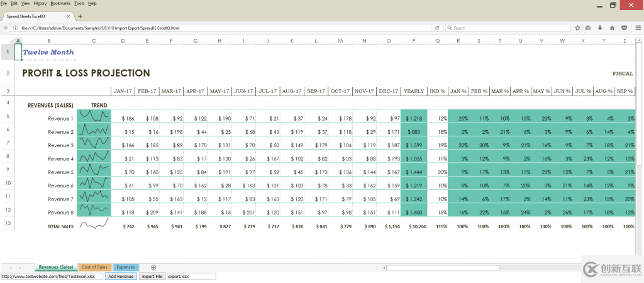
Task: Click the DEC-17 column heading cell
Action: click(x=389, y=91)
